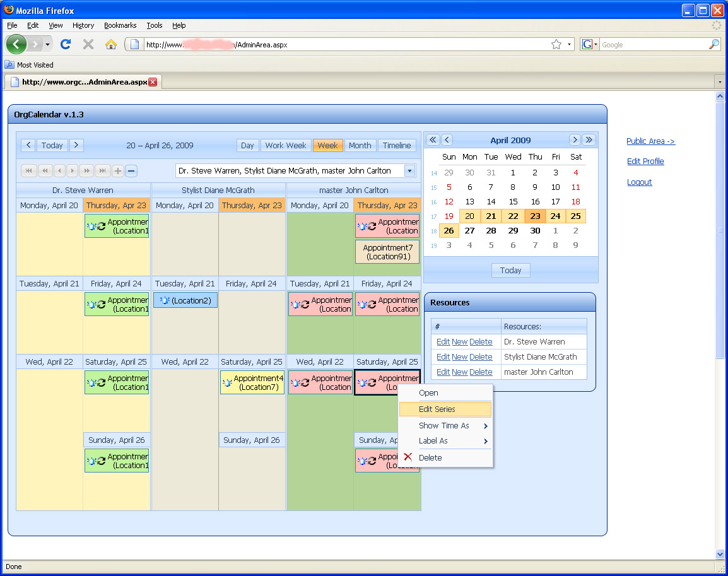The image size is (728, 576).
Task: Bookmark this page with the star icon
Action: [556, 44]
